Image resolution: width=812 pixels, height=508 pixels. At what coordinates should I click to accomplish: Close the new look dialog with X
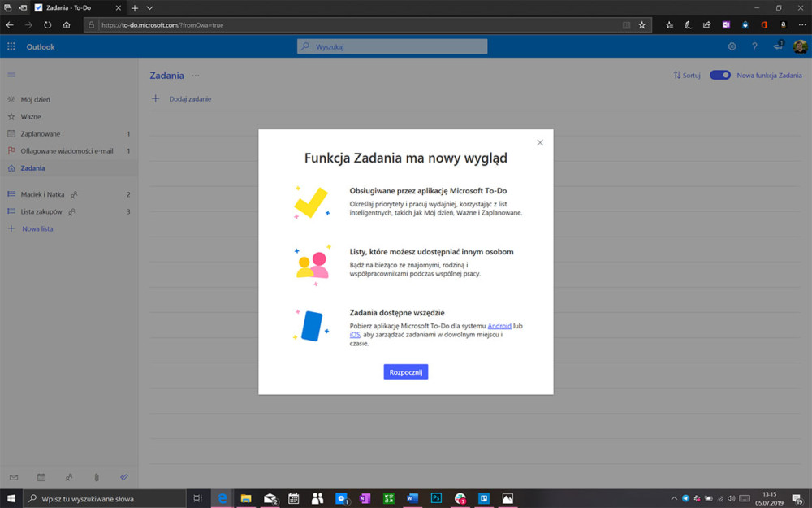click(540, 142)
